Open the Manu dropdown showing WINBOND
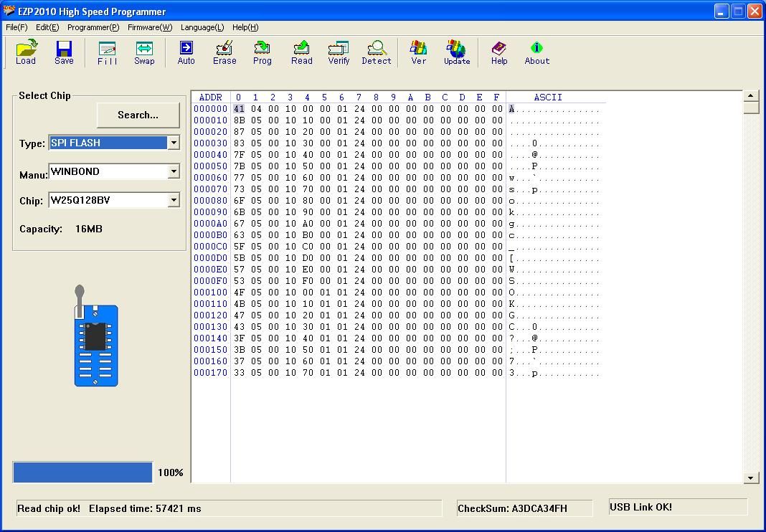 [174, 172]
